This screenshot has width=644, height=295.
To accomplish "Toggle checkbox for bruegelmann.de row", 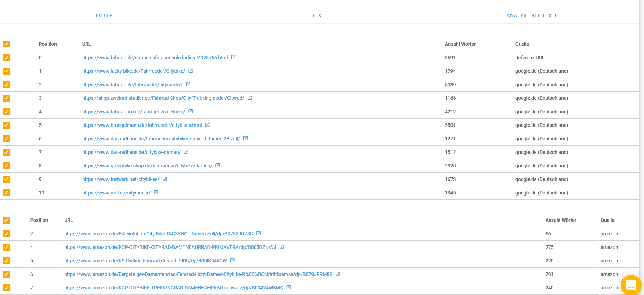I will pyautogui.click(x=7, y=125).
